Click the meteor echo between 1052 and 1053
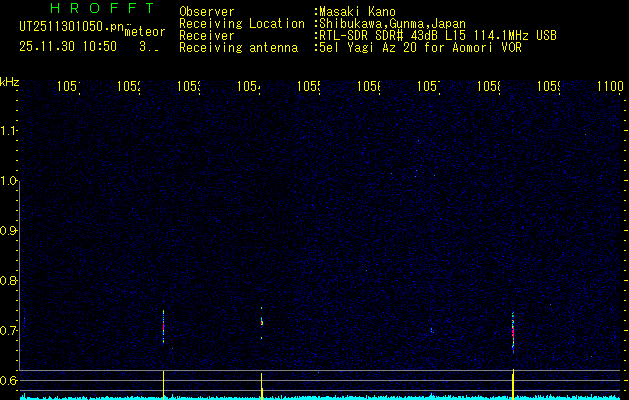Screen dimensions: 629x400 pos(163,327)
